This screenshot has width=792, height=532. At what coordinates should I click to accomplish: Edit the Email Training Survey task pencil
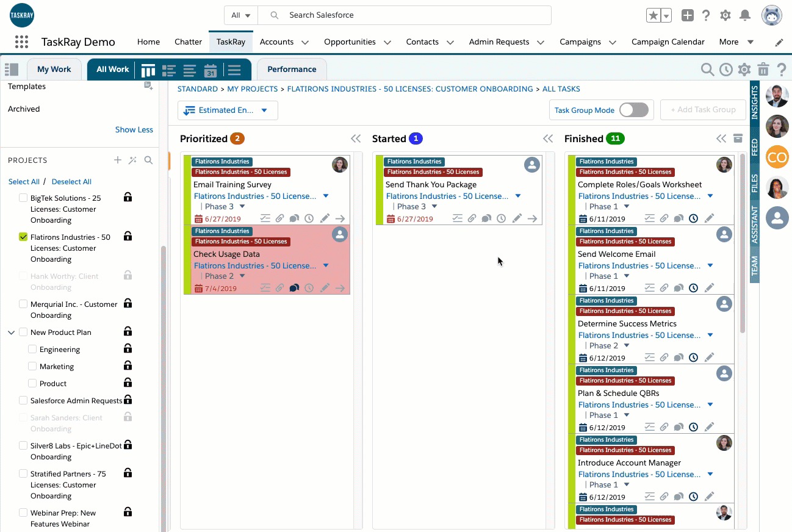[x=325, y=218]
